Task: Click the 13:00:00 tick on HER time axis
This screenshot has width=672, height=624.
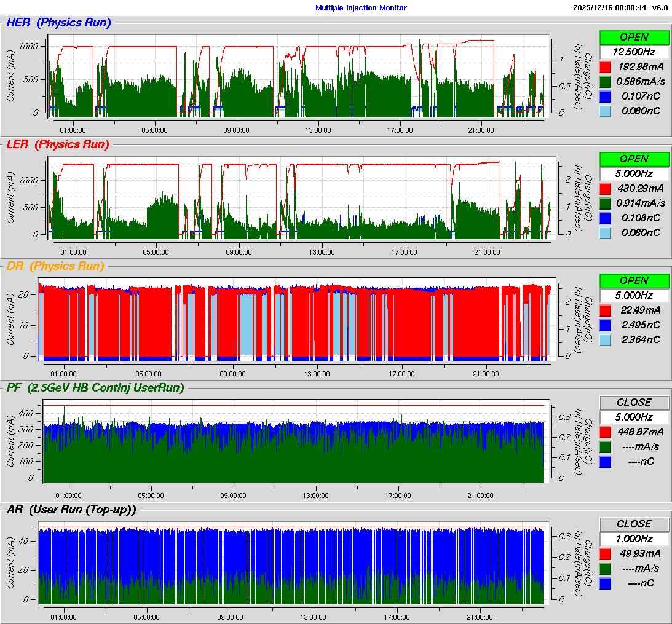Action: click(x=317, y=130)
